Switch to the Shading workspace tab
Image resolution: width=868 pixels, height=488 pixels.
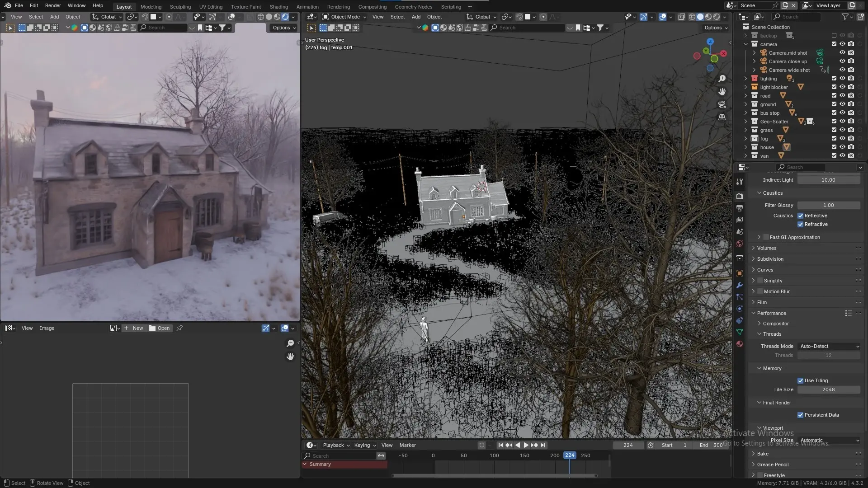click(278, 7)
